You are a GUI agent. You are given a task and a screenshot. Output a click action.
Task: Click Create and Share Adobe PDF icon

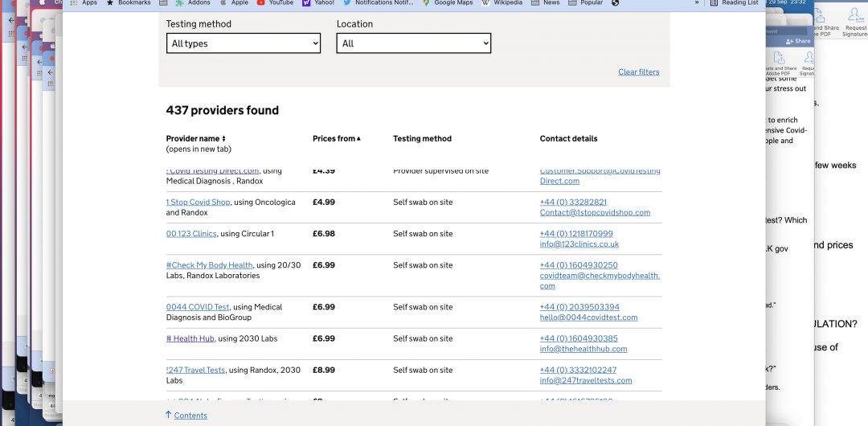(778, 63)
